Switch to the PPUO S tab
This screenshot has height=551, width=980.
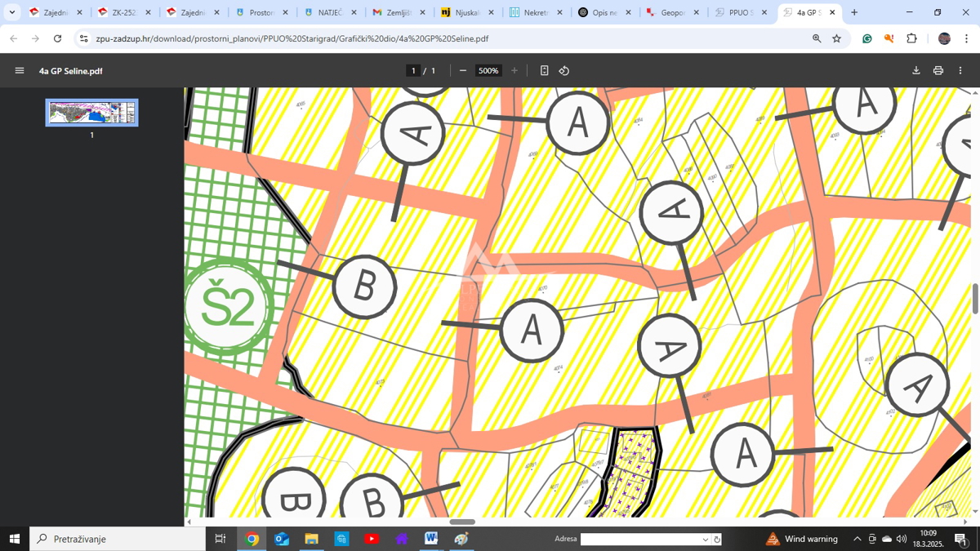pos(742,12)
